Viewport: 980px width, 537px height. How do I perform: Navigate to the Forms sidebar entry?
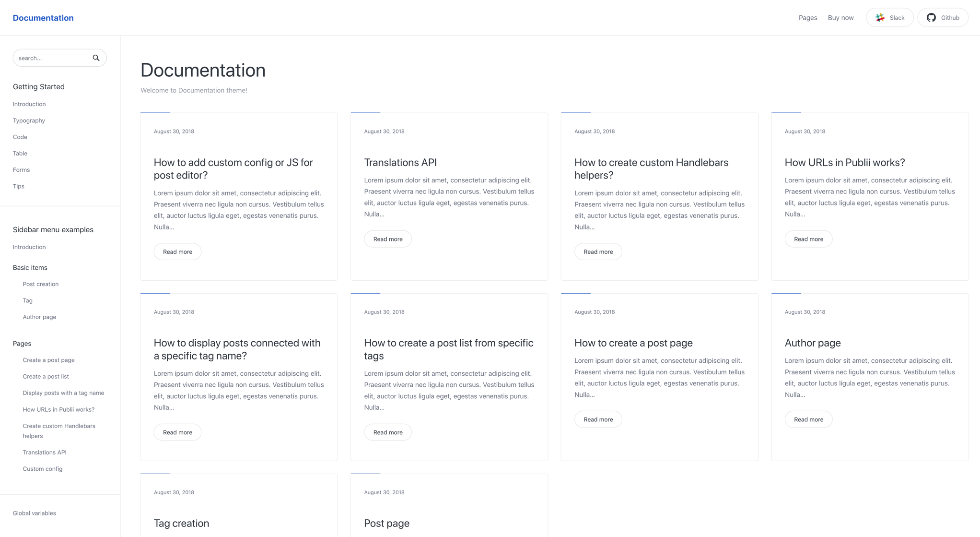coord(21,169)
